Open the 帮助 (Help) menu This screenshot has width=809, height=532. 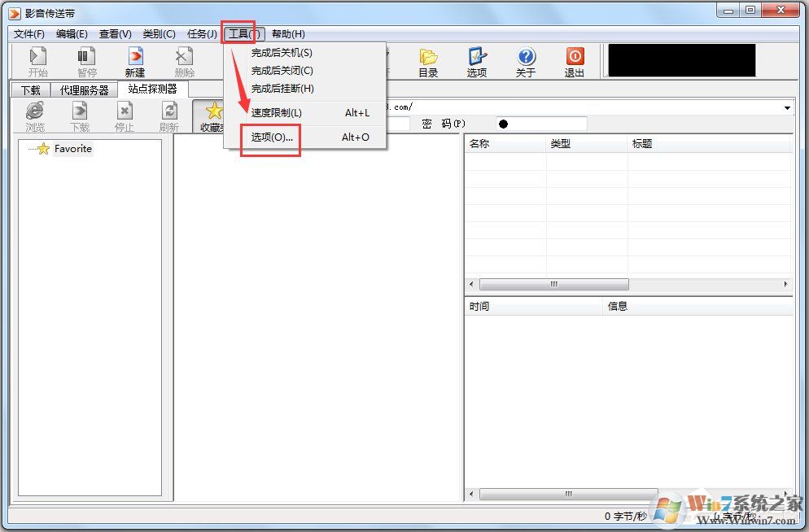point(287,33)
